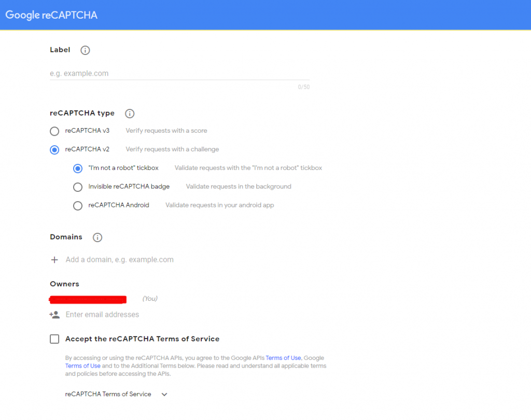Open the reCAPTCHA type info icon
This screenshot has width=531, height=420.
(130, 114)
